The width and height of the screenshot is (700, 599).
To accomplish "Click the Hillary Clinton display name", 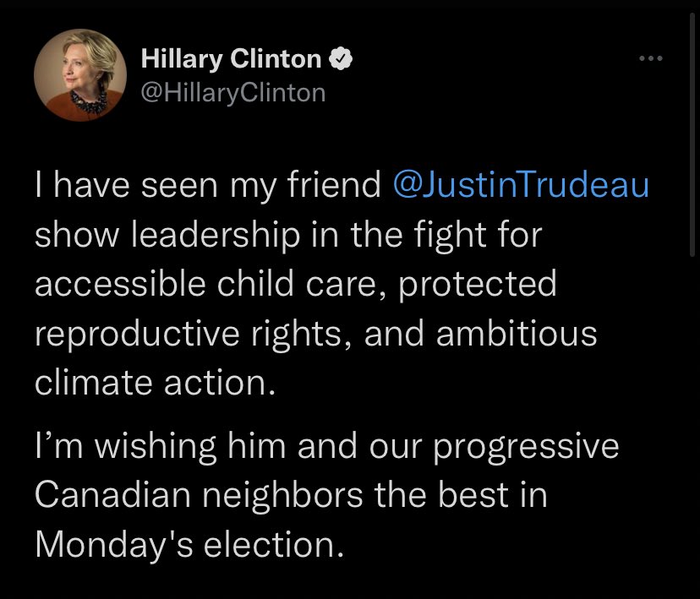I will (x=230, y=59).
